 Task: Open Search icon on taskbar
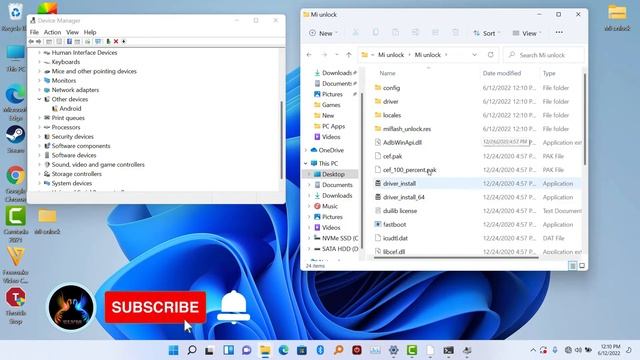pos(191,350)
